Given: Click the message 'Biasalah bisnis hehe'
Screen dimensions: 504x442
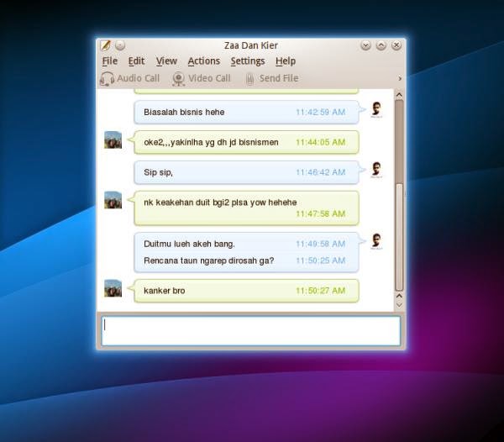Looking at the screenshot, I should pyautogui.click(x=184, y=113).
